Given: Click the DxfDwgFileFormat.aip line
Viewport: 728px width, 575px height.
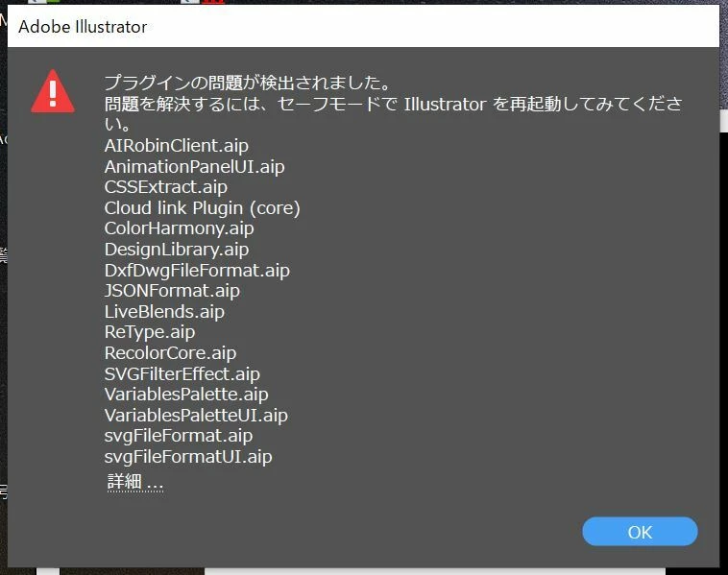Looking at the screenshot, I should (x=197, y=270).
